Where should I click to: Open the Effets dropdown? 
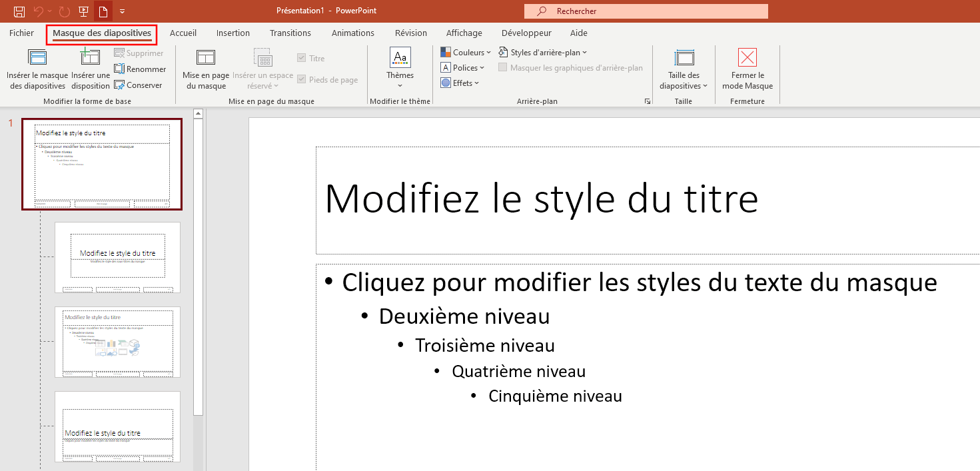pos(460,83)
